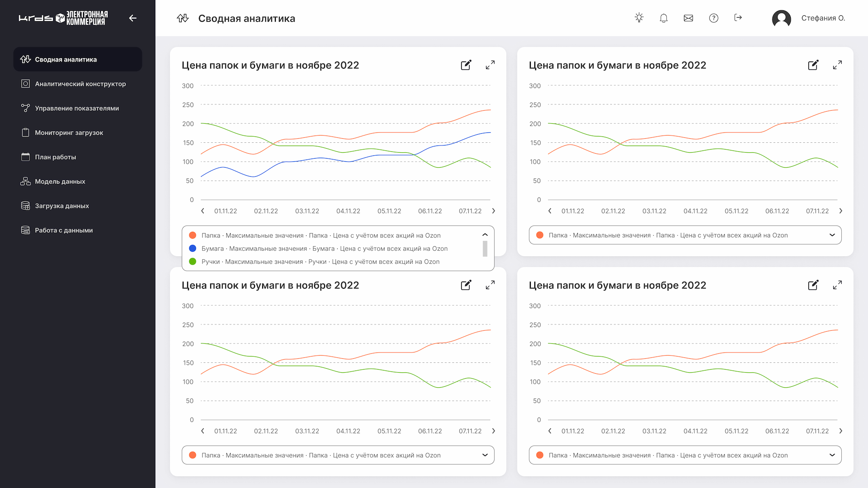
Task: Edit the bottom-right chart
Action: (x=813, y=285)
